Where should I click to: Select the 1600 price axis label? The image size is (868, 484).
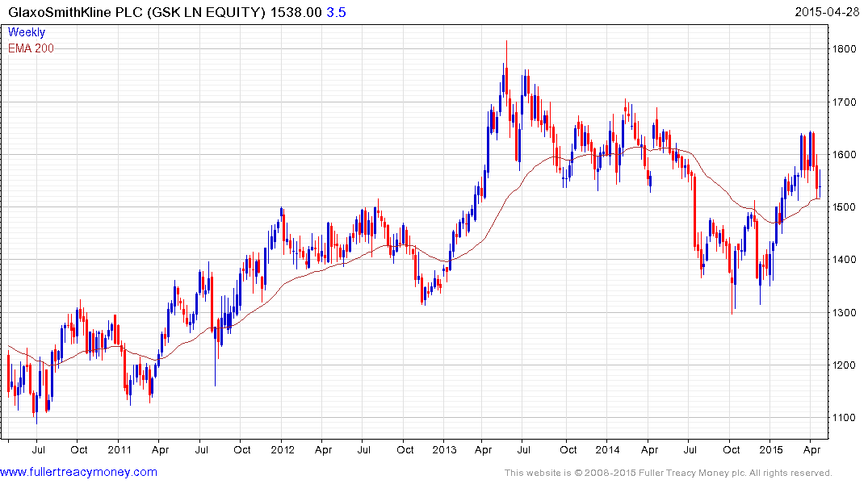(x=845, y=155)
